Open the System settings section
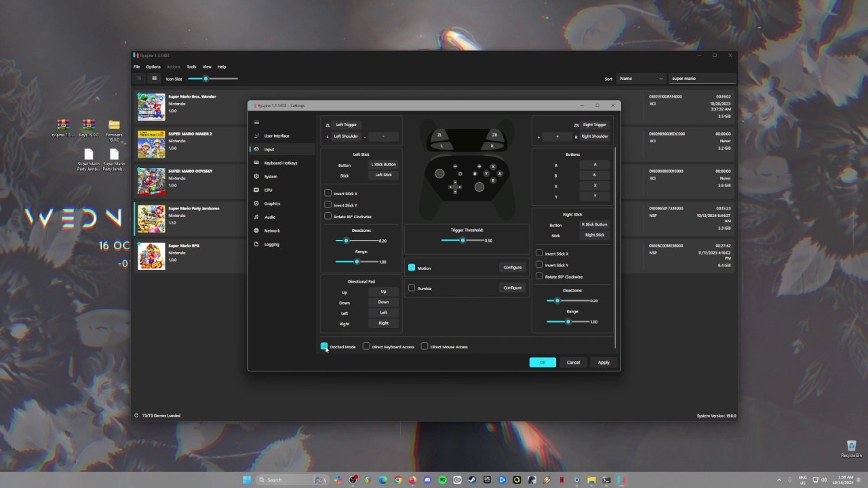 [x=271, y=176]
